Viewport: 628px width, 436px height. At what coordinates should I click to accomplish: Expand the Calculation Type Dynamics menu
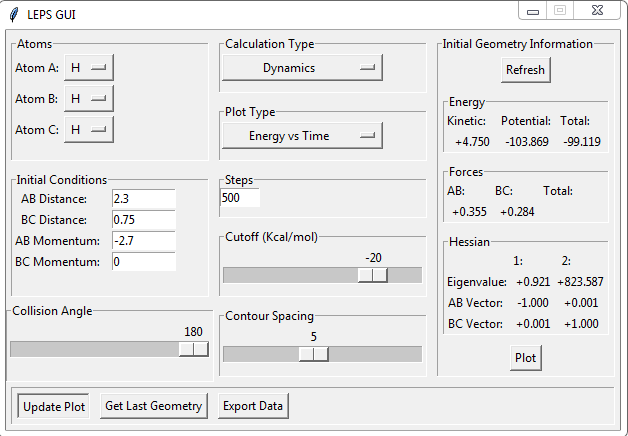[302, 68]
